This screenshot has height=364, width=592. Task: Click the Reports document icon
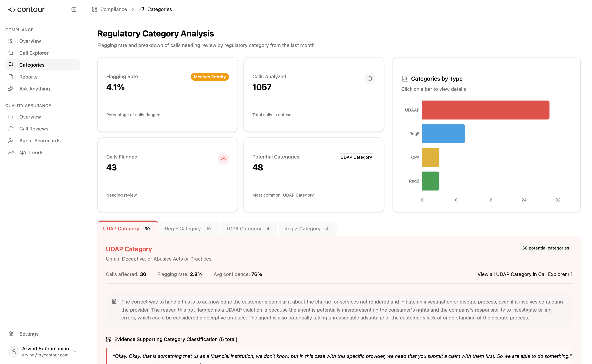(x=11, y=77)
